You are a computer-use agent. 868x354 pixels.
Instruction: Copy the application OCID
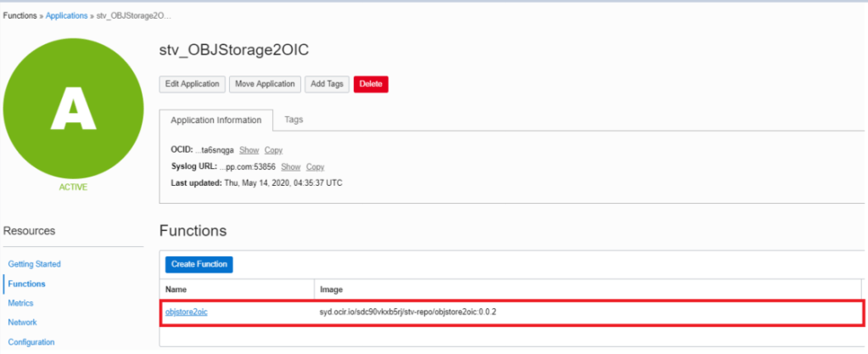(x=273, y=150)
